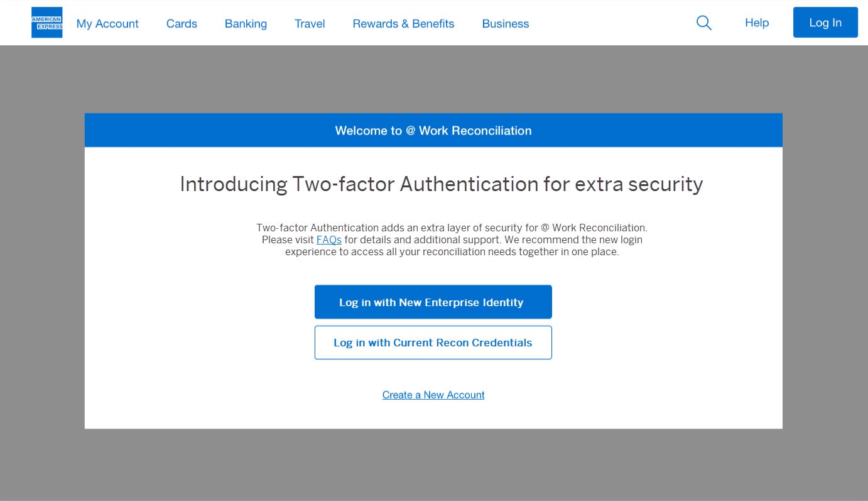Click the Help link in header

[757, 23]
